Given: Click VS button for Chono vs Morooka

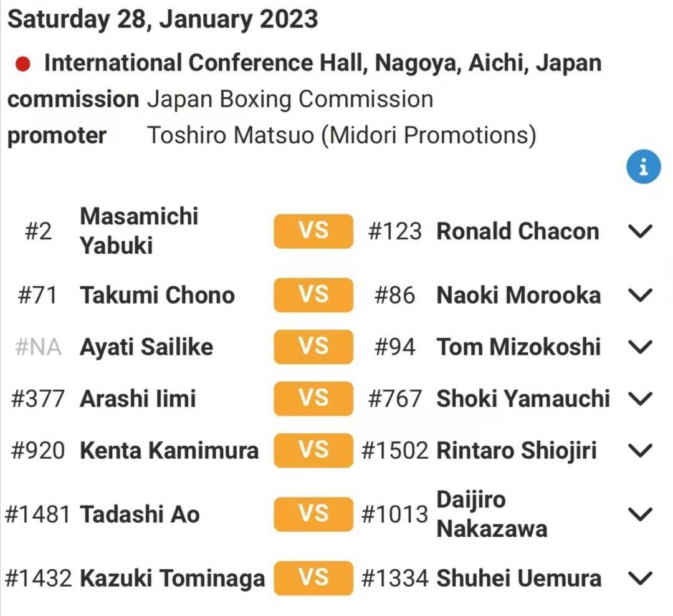Looking at the screenshot, I should coord(313,295).
